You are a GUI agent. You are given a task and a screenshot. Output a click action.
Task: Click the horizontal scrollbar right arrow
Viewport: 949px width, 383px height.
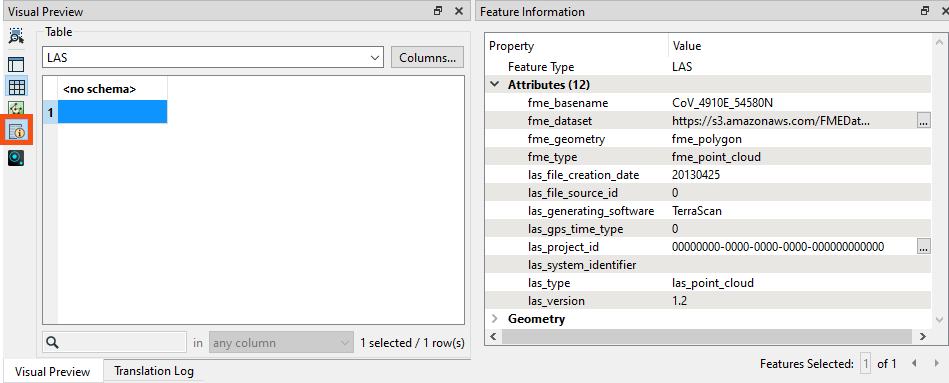pyautogui.click(x=923, y=336)
